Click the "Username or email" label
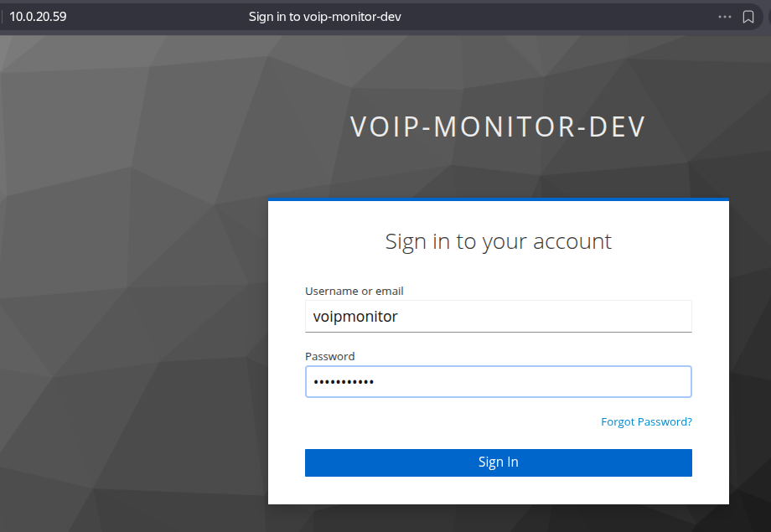Screen dimensions: 771x532 point(354,291)
